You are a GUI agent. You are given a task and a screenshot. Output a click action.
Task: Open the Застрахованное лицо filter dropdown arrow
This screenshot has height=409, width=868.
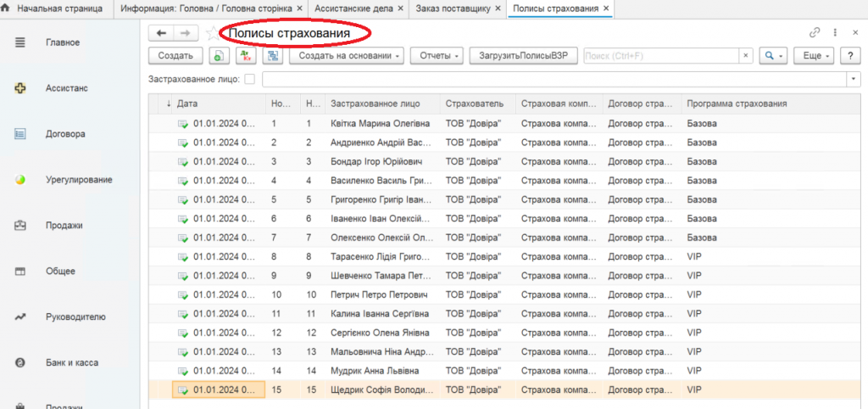tap(853, 79)
